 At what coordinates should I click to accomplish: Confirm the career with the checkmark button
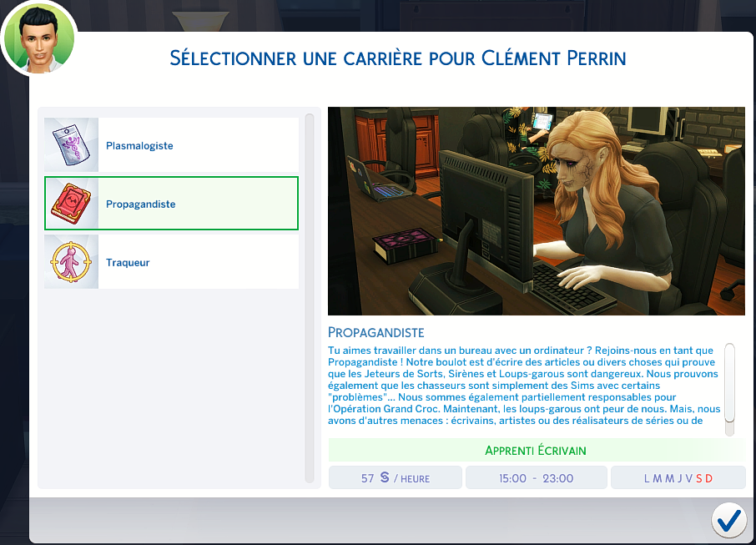click(728, 520)
